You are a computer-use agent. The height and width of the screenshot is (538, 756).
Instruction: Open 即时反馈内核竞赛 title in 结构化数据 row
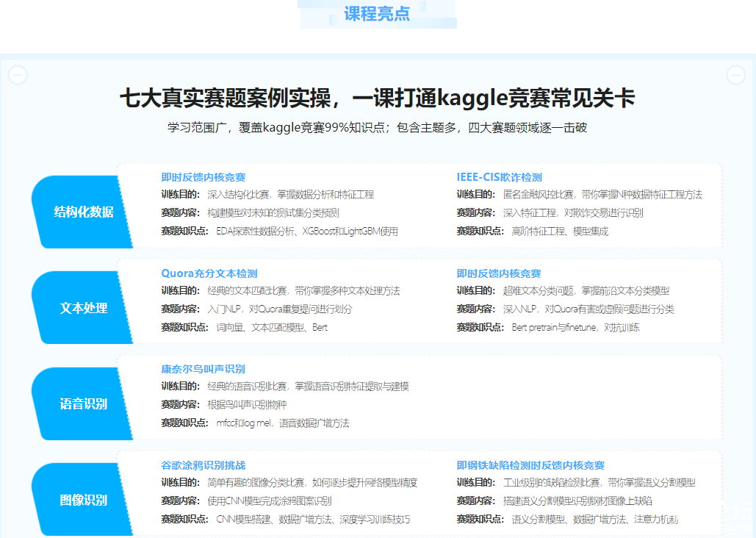click(204, 177)
